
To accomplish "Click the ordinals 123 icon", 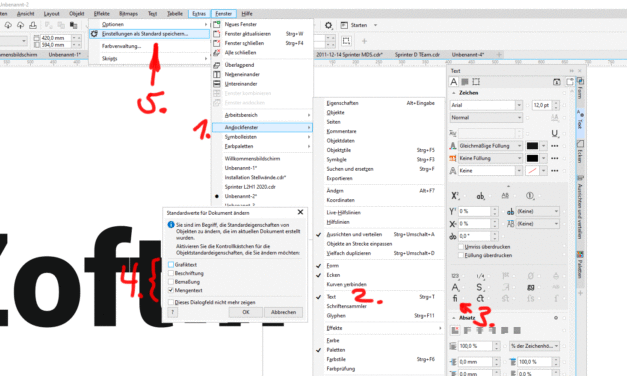I will (455, 276).
